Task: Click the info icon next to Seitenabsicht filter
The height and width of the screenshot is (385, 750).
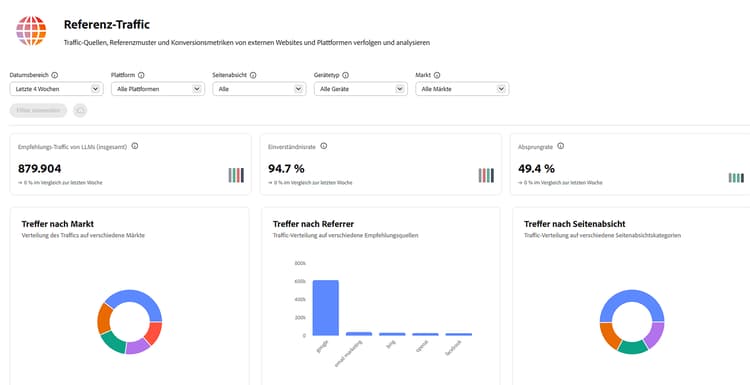Action: click(253, 75)
